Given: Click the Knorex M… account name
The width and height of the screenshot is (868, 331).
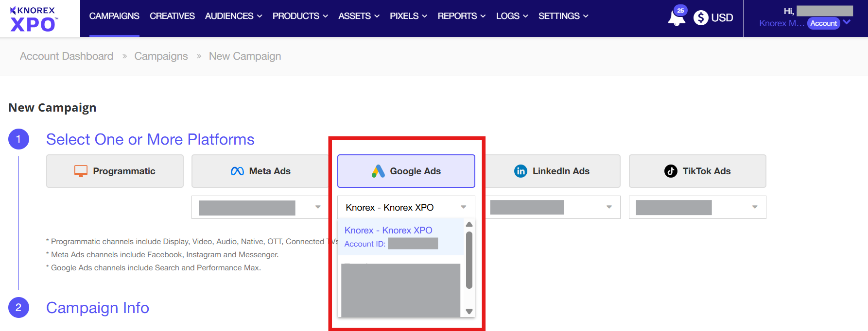Looking at the screenshot, I should coord(782,23).
